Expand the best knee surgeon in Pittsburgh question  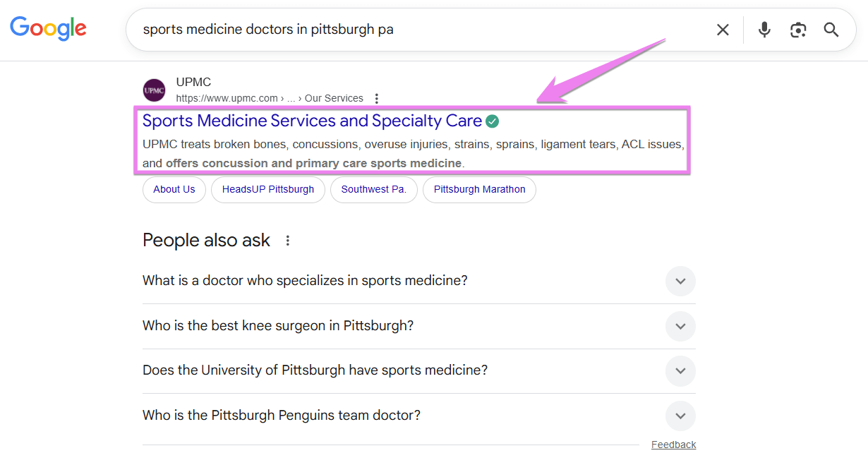pos(680,326)
